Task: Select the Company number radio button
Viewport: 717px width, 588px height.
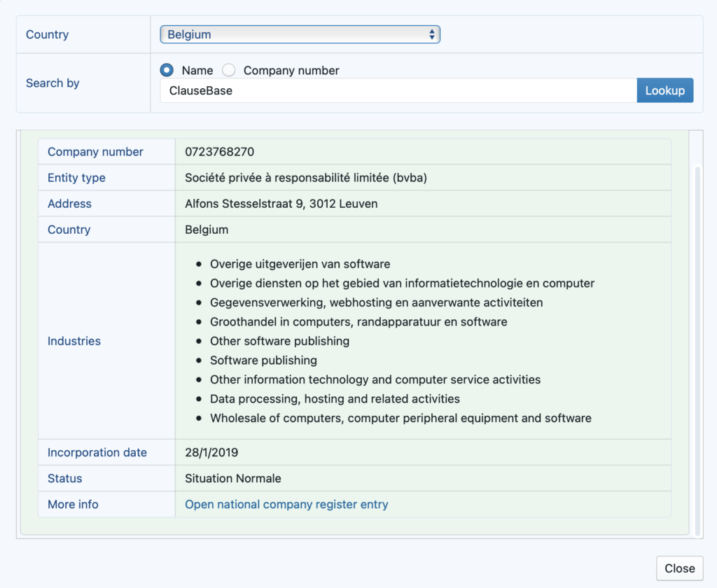Action: [x=229, y=70]
